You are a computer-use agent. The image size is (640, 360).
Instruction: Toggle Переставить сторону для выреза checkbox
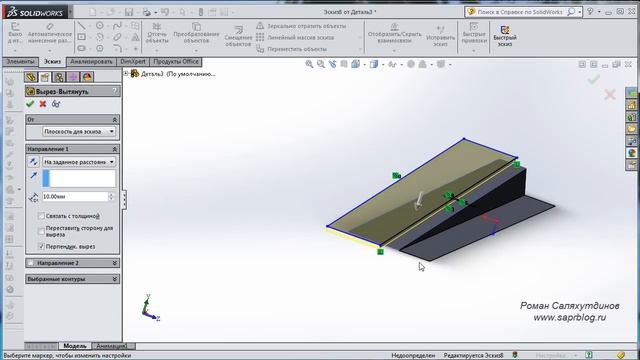pyautogui.click(x=41, y=231)
